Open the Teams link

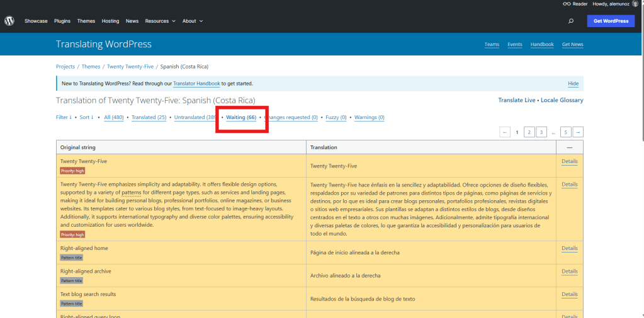click(x=492, y=44)
